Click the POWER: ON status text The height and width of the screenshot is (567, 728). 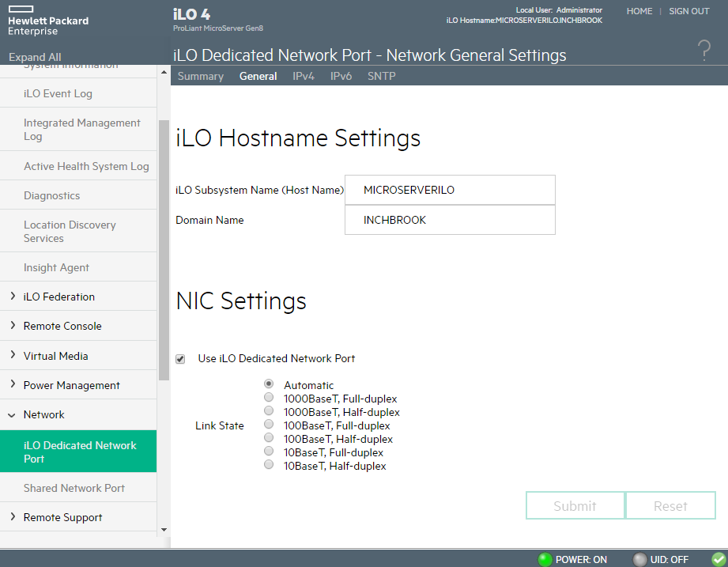tap(581, 560)
